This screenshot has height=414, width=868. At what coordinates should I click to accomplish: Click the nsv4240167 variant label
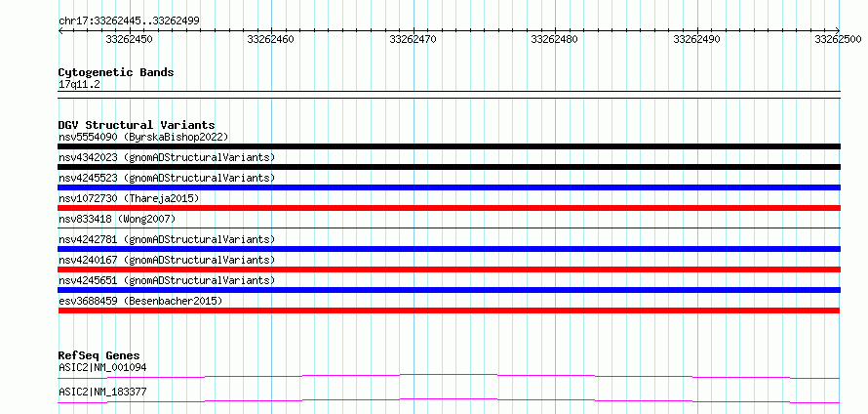click(x=167, y=260)
